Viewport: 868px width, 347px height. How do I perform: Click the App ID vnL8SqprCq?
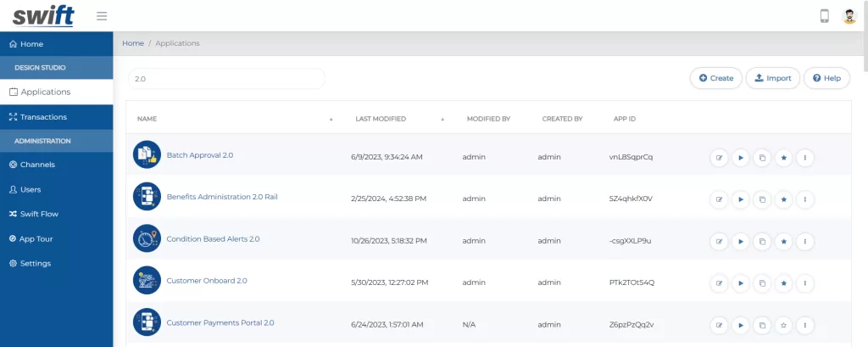click(631, 157)
